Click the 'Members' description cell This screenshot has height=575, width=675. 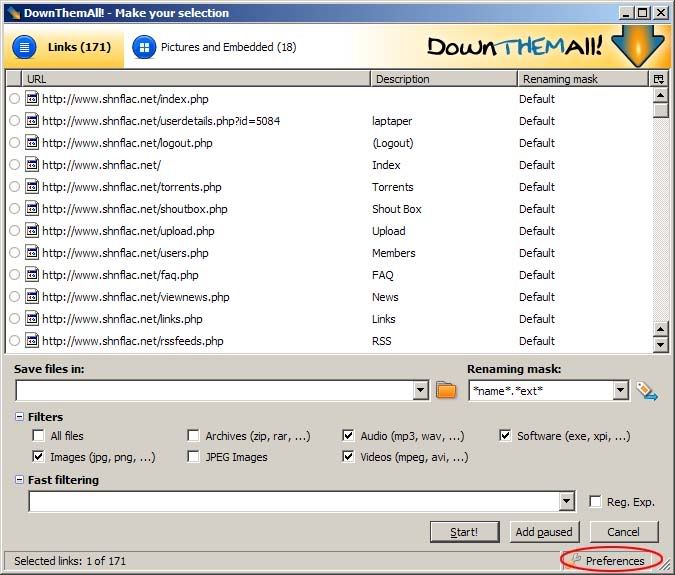(393, 253)
